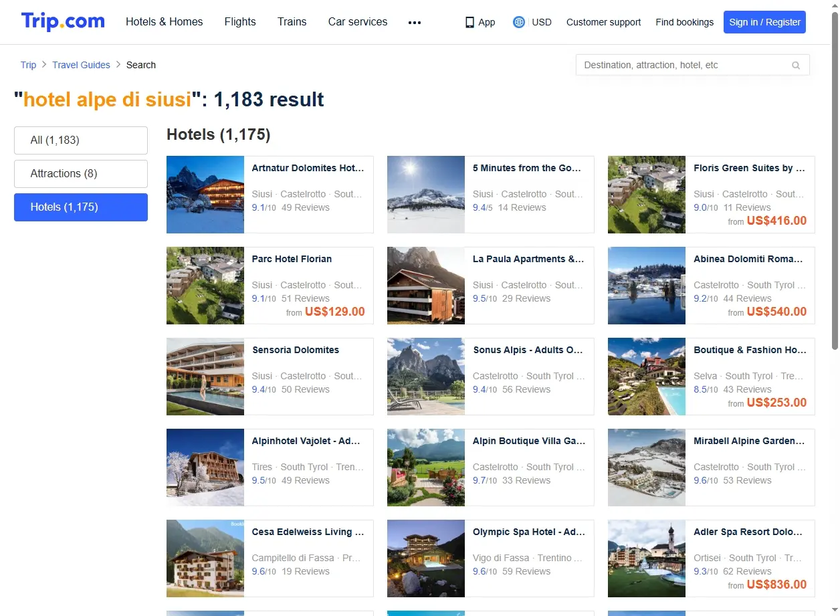Click the US$129.00 price
This screenshot has height=616, width=840.
(335, 312)
